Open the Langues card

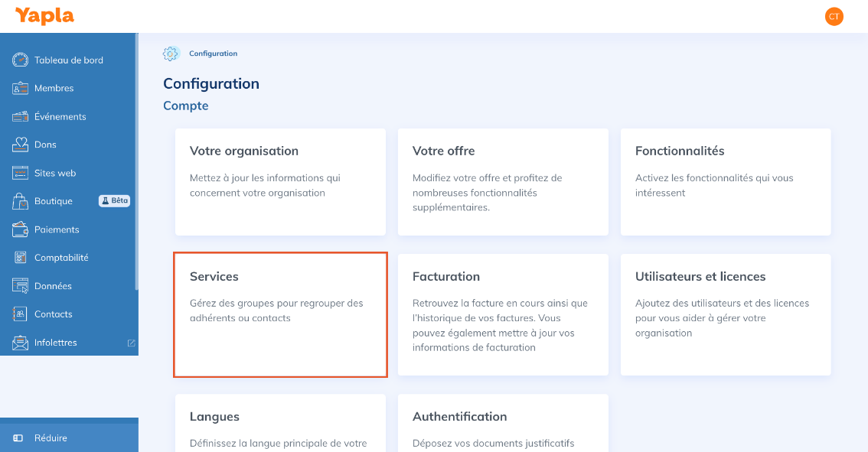[x=280, y=423]
